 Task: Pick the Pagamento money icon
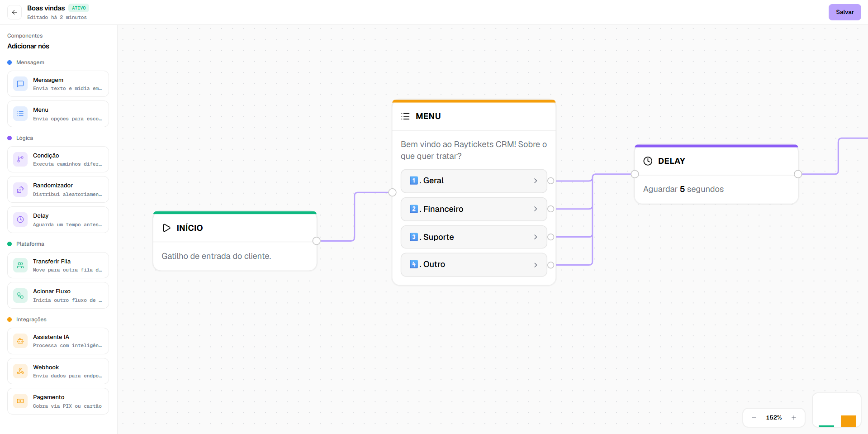20,401
